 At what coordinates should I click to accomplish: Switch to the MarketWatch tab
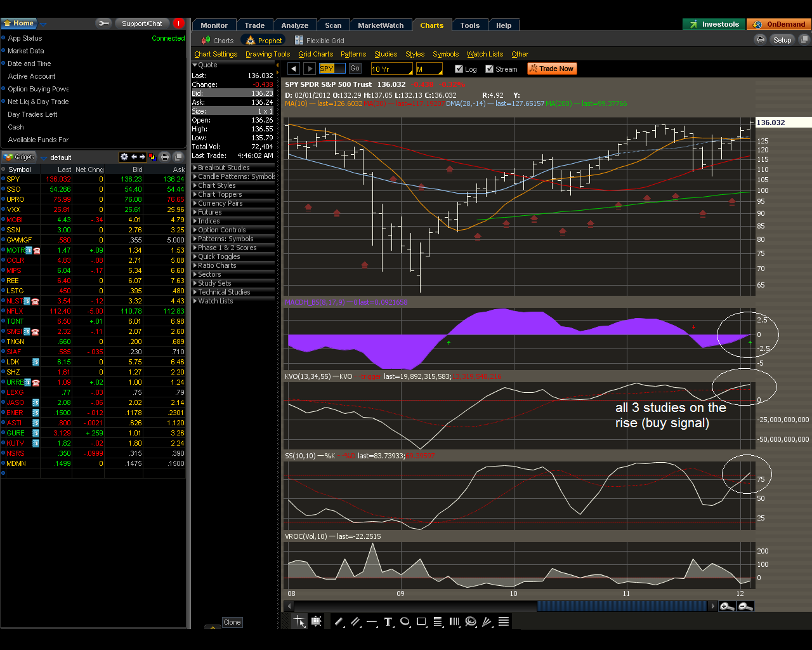coord(381,25)
